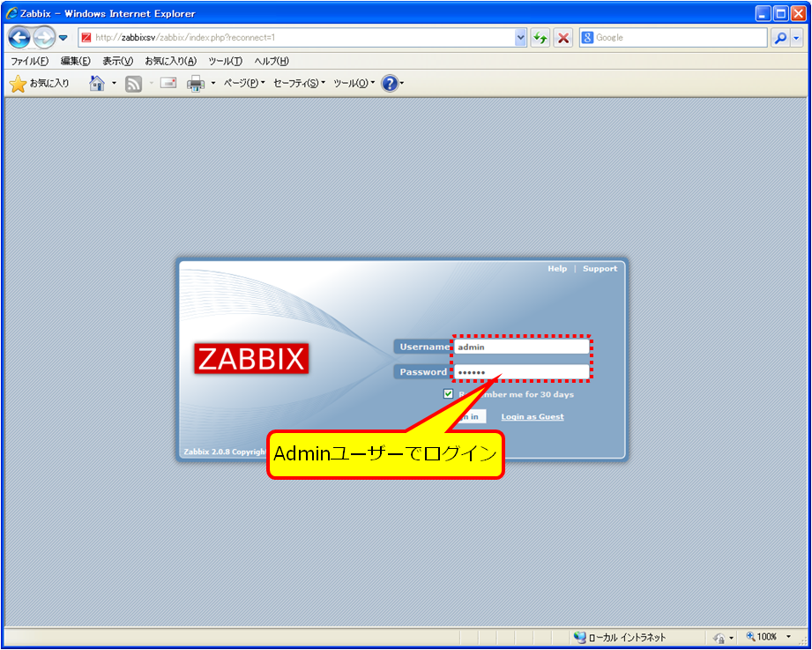Expand the Home icon dropdown arrow
This screenshot has height=650, width=812.
[114, 84]
